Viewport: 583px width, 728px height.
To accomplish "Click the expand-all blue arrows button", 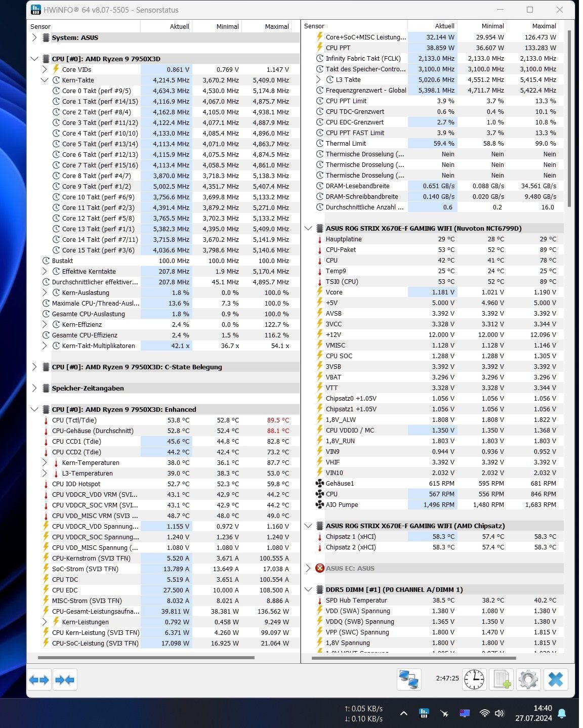I will click(39, 680).
